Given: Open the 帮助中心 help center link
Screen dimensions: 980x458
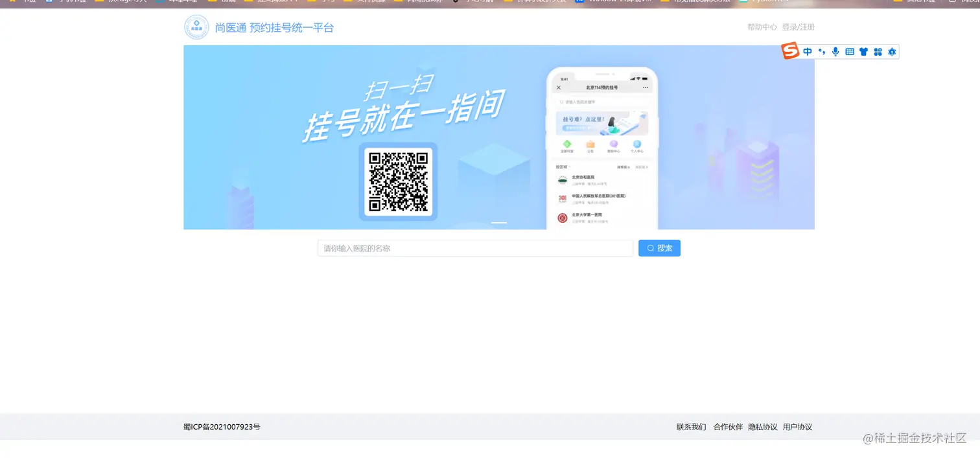Looking at the screenshot, I should pos(762,27).
